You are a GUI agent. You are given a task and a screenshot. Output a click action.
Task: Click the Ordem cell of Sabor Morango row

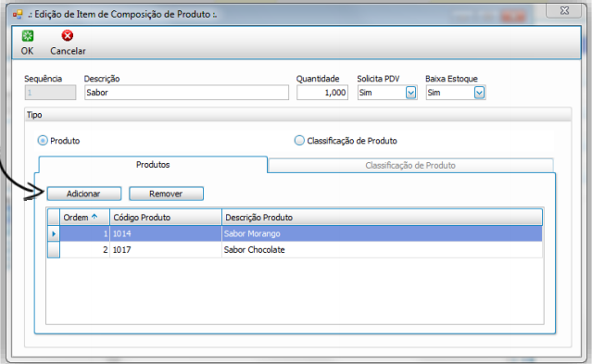84,233
